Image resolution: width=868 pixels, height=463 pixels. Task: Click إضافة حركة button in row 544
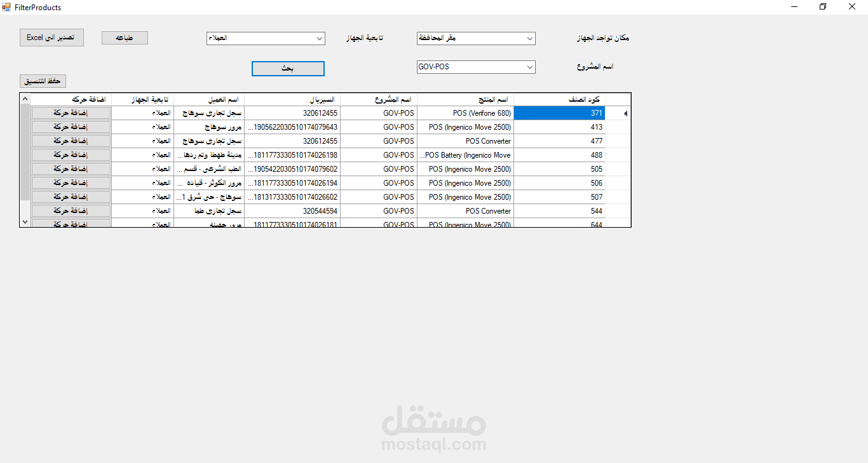71,211
